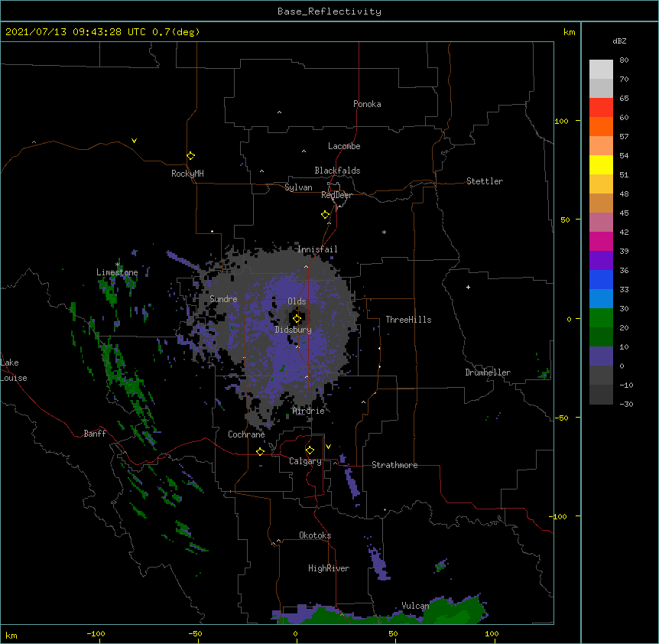Click the yellow V marker northwest of RockyMH
The image size is (659, 644).
click(x=134, y=141)
